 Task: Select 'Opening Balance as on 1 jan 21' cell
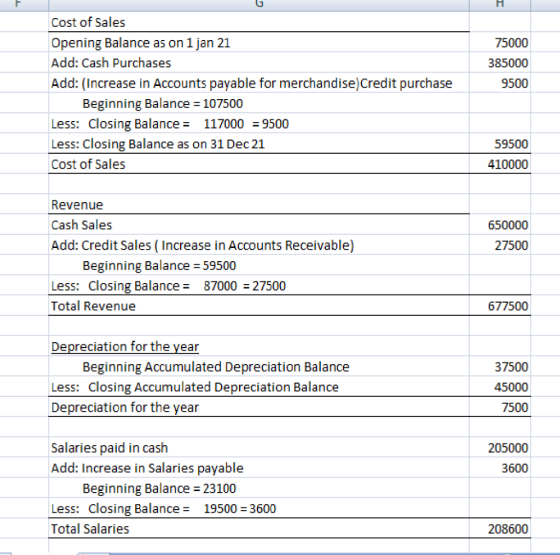(259, 42)
